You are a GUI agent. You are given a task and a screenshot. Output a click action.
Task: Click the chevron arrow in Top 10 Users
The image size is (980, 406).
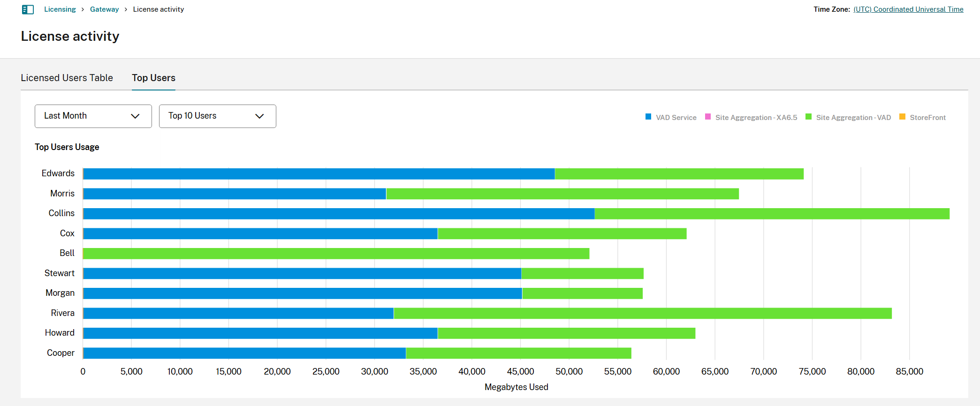259,116
